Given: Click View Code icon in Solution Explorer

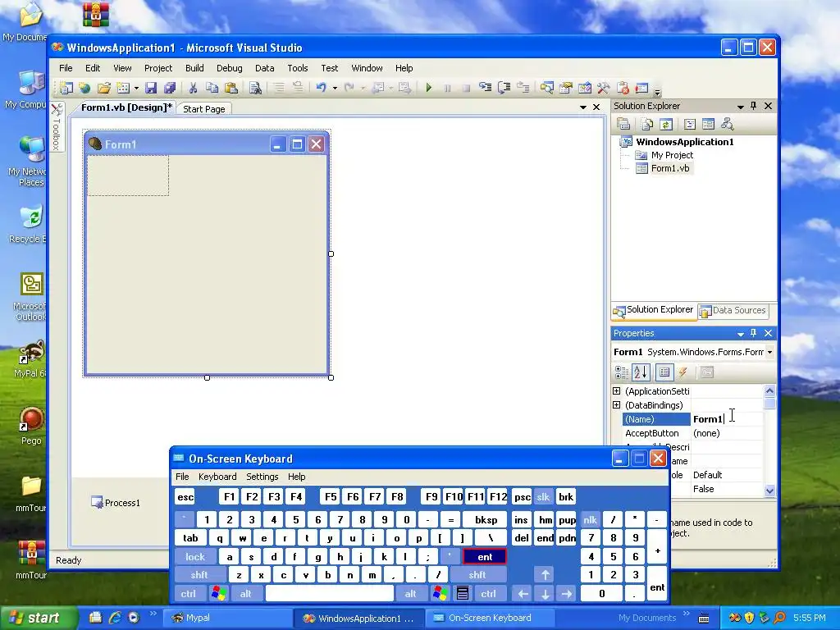Looking at the screenshot, I should (689, 125).
